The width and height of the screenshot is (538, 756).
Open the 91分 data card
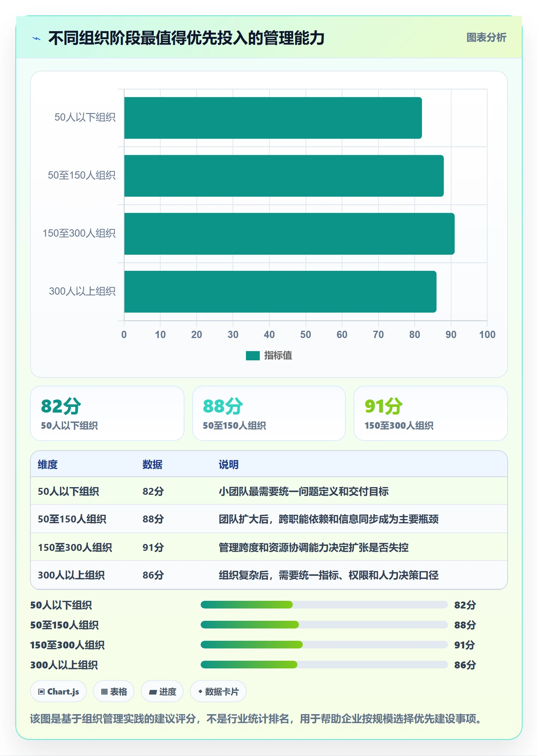click(x=431, y=413)
